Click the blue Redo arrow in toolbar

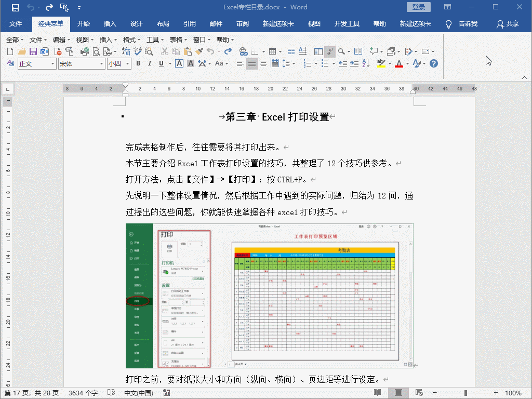pyautogui.click(x=228, y=51)
